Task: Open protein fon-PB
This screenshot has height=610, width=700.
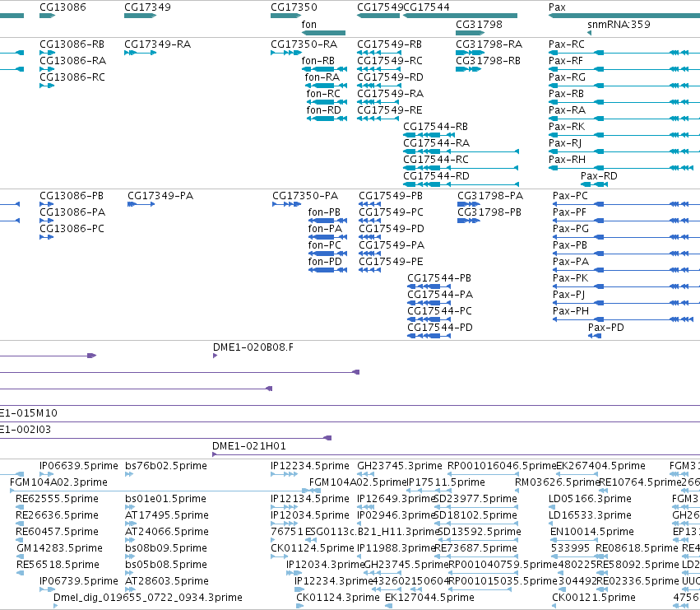Action: click(324, 212)
